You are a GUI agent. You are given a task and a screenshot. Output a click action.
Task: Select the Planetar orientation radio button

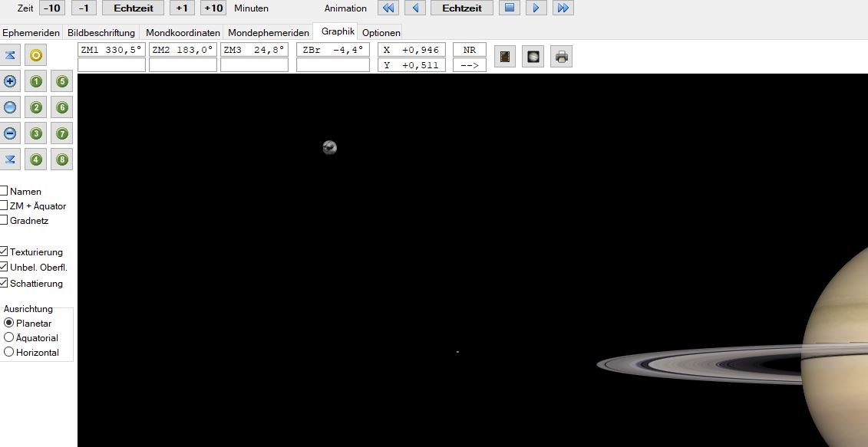pos(9,323)
